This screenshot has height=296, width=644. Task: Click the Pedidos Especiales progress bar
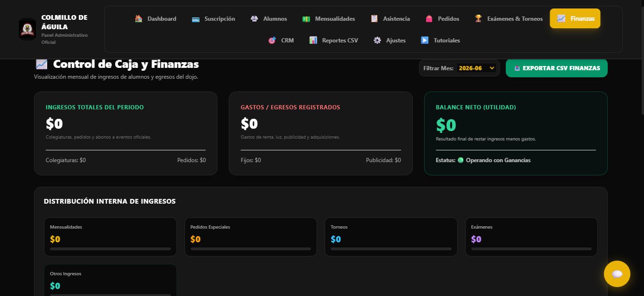point(251,249)
